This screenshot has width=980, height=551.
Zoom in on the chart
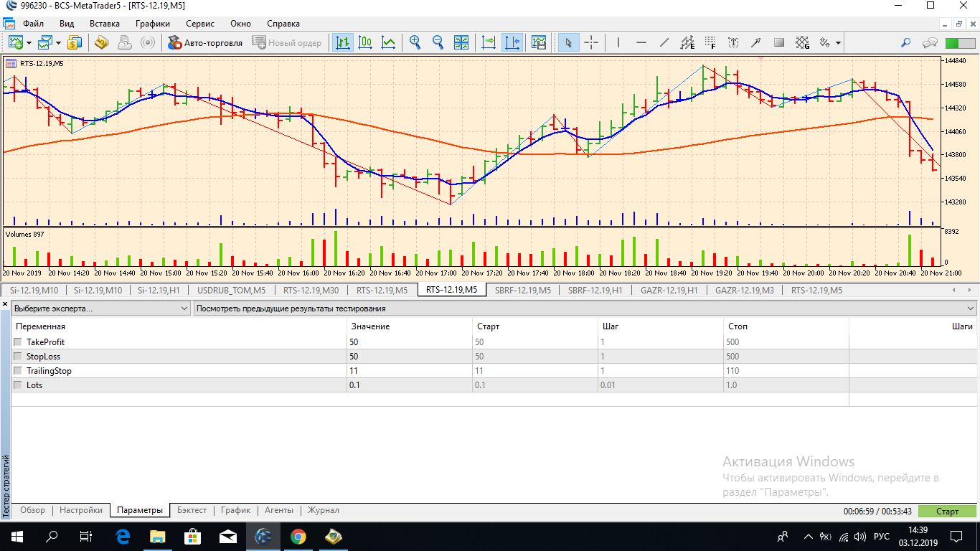(x=415, y=42)
